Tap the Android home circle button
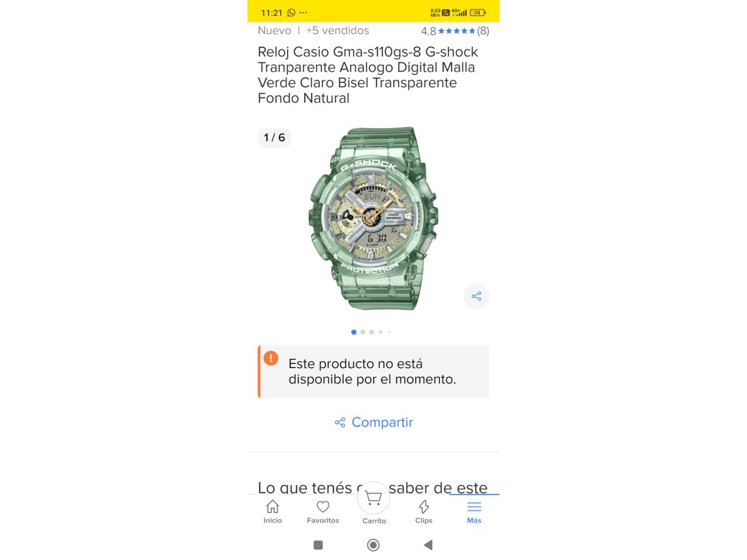The image size is (747, 560). tap(373, 545)
